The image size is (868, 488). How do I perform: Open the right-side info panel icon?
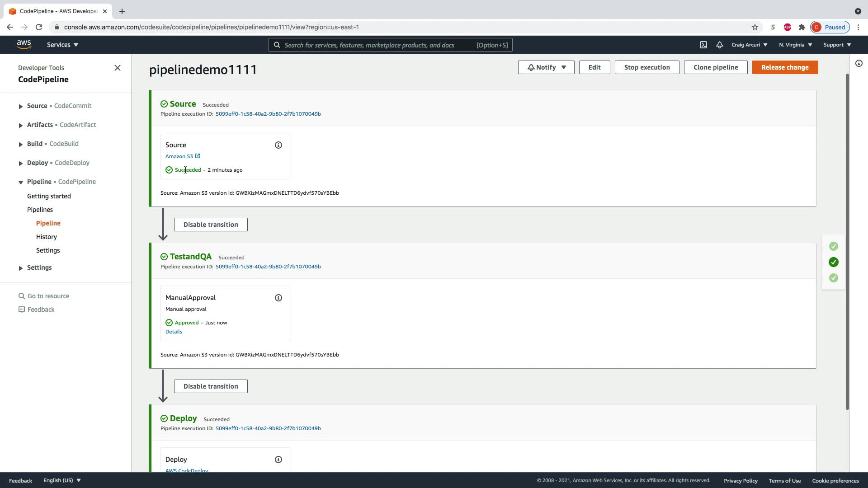[859, 64]
